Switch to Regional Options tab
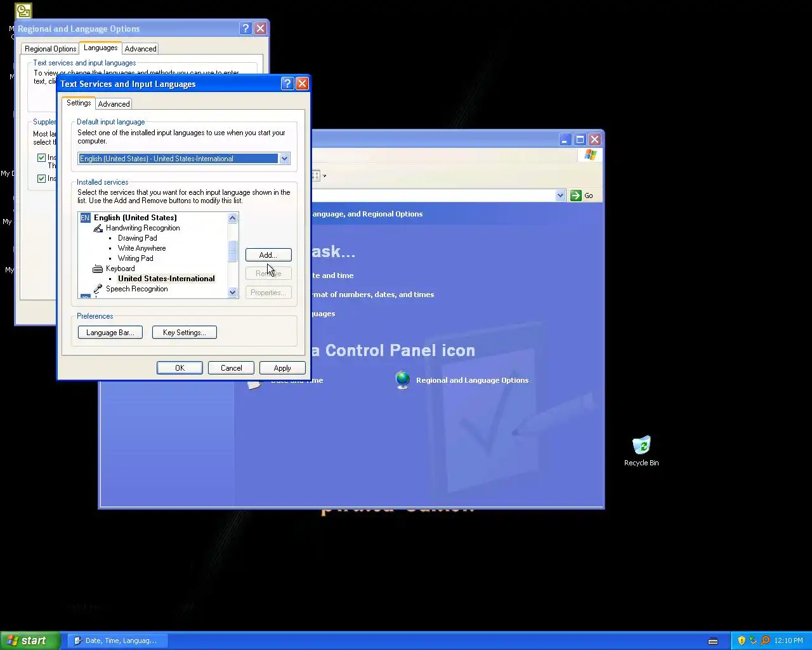812x650 pixels. (x=50, y=49)
